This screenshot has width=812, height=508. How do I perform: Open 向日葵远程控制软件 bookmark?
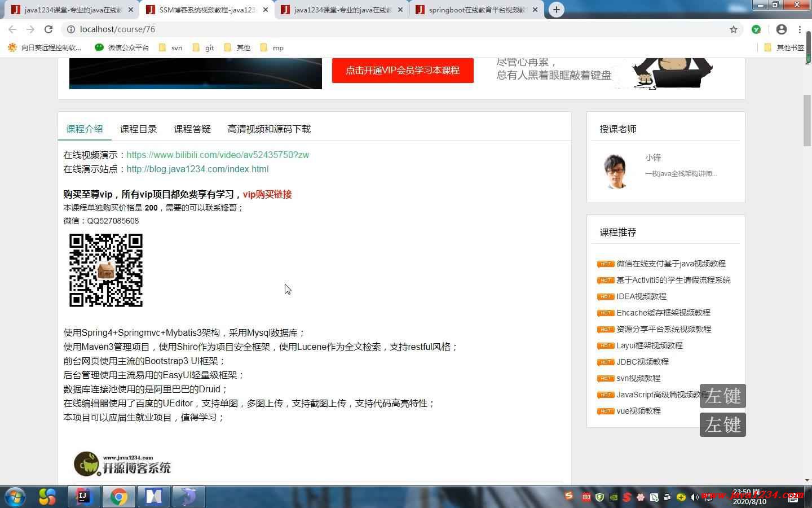[x=45, y=48]
